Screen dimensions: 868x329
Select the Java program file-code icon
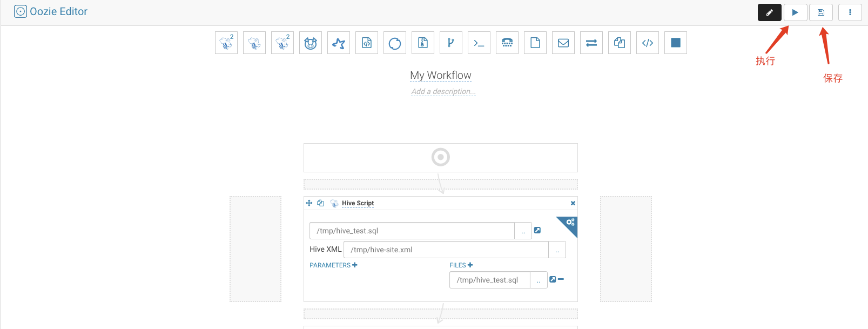[x=367, y=43]
